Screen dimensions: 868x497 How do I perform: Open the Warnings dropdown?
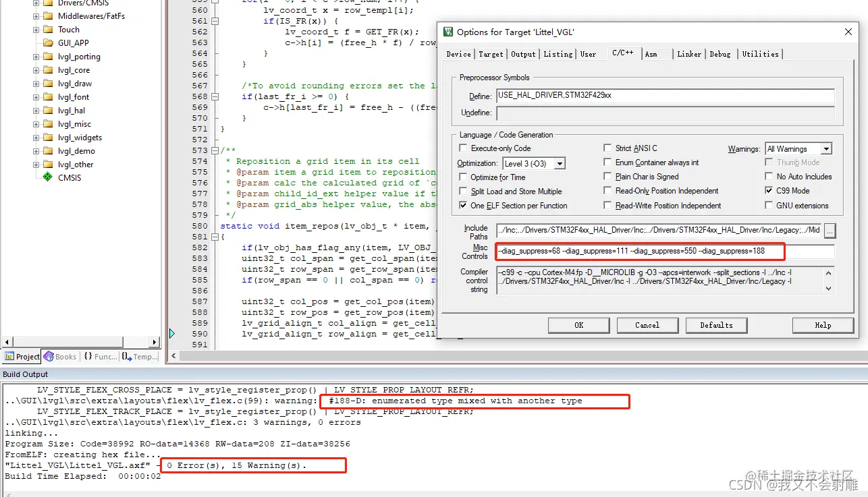pos(826,149)
